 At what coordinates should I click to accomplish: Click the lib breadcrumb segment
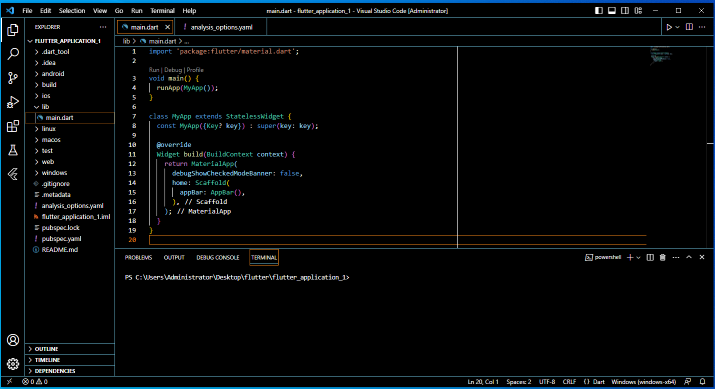point(126,41)
